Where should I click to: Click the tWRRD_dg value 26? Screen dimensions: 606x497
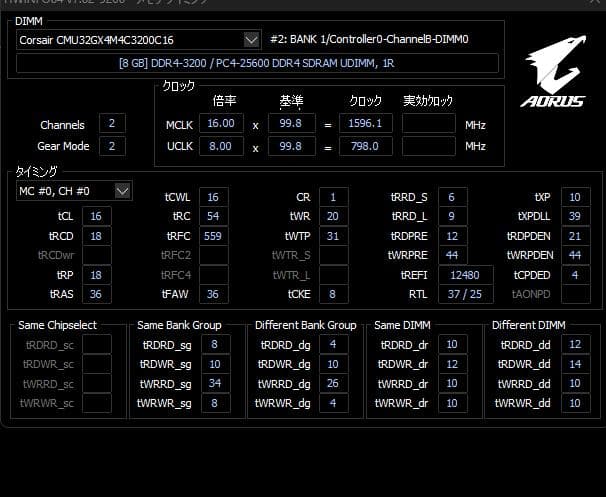334,383
